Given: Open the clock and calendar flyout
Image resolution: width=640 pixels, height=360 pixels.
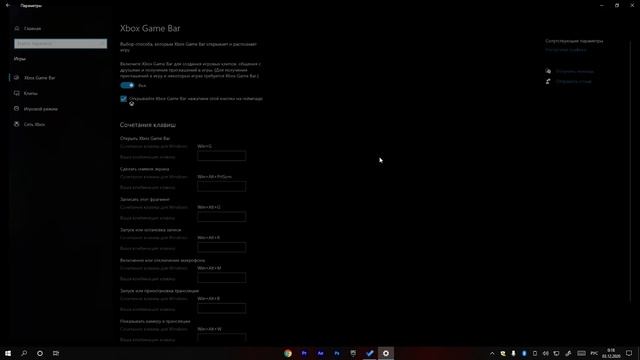Looking at the screenshot, I should 611,353.
